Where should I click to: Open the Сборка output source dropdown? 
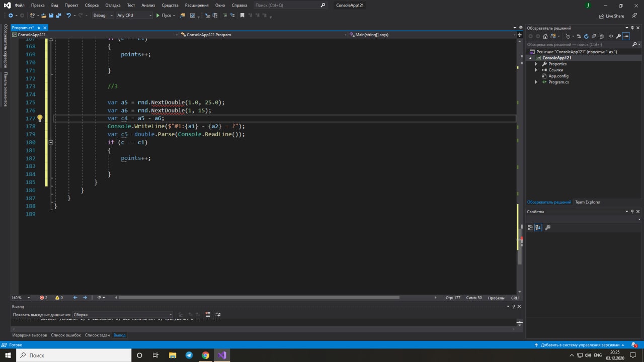(123, 315)
